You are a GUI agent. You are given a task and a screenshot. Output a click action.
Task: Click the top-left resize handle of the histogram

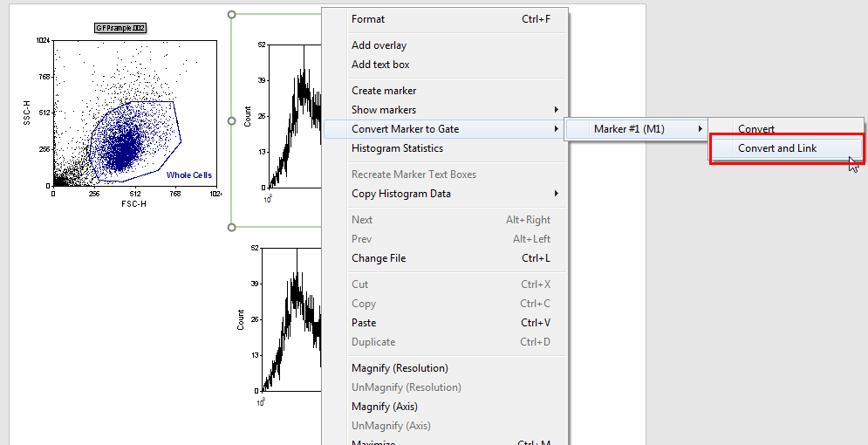click(231, 14)
